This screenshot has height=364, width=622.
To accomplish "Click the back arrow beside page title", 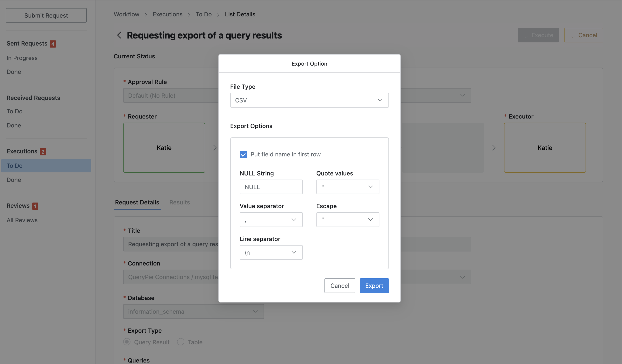I will (119, 35).
